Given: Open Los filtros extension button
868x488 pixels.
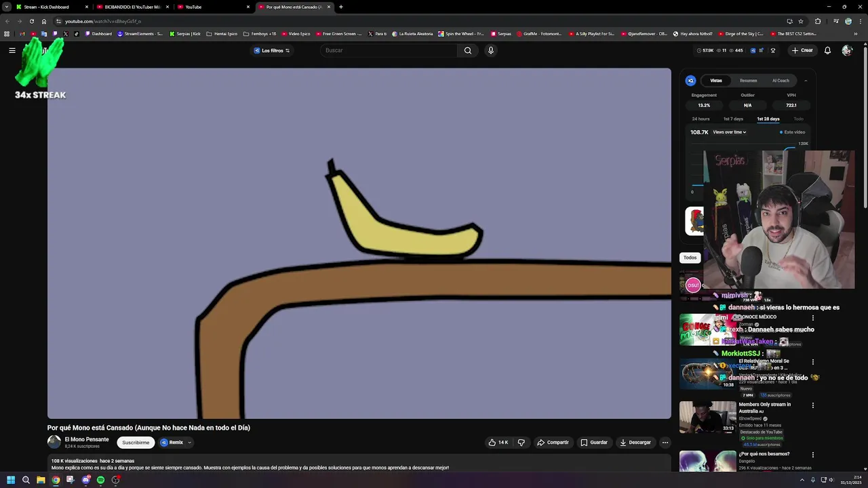Looking at the screenshot, I should [272, 51].
